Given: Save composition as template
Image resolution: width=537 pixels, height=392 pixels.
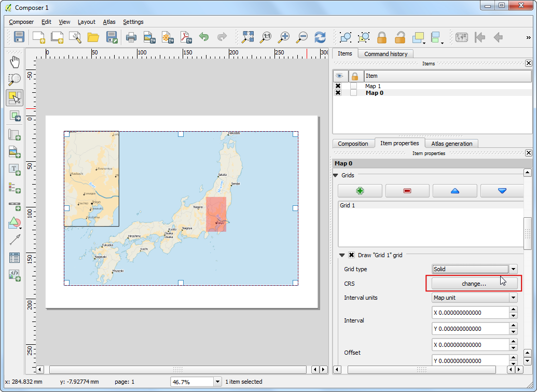Looking at the screenshot, I should click(x=112, y=37).
